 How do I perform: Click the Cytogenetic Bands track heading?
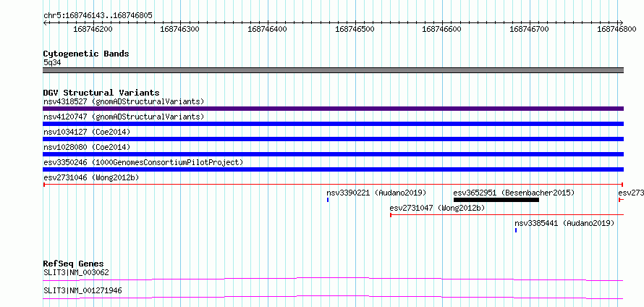click(x=86, y=54)
